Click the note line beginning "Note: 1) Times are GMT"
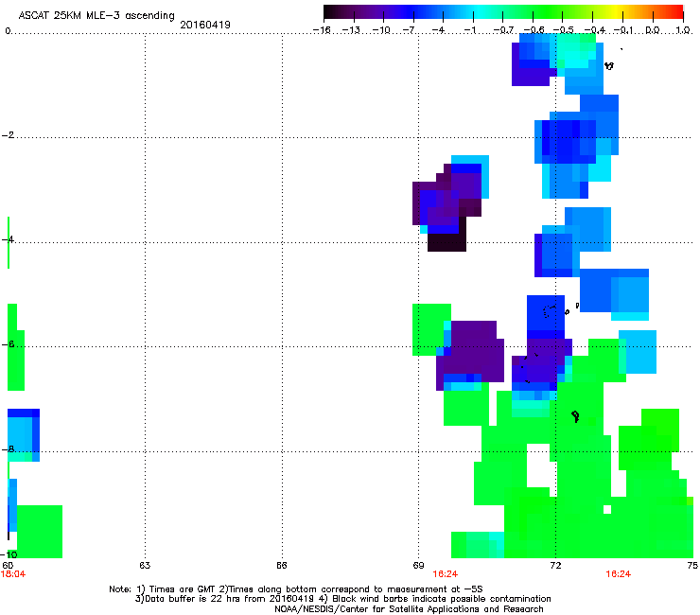The width and height of the screenshot is (700, 615). [x=296, y=589]
